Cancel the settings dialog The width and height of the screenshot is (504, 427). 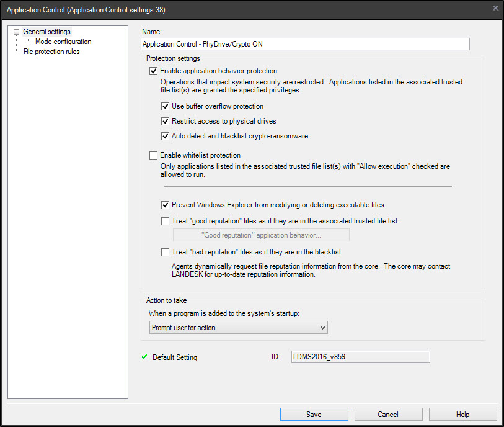pyautogui.click(x=388, y=414)
